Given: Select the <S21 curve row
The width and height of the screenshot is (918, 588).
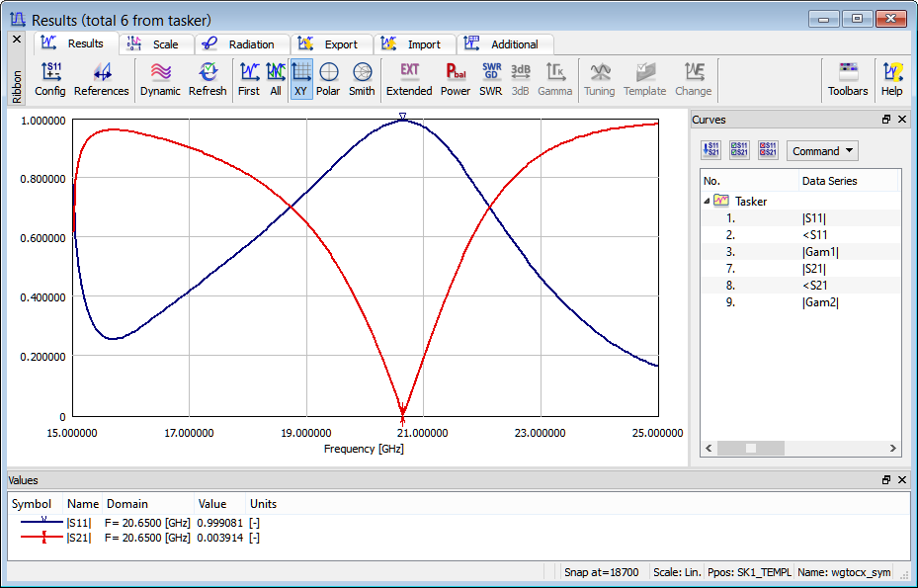Looking at the screenshot, I should pos(800,286).
